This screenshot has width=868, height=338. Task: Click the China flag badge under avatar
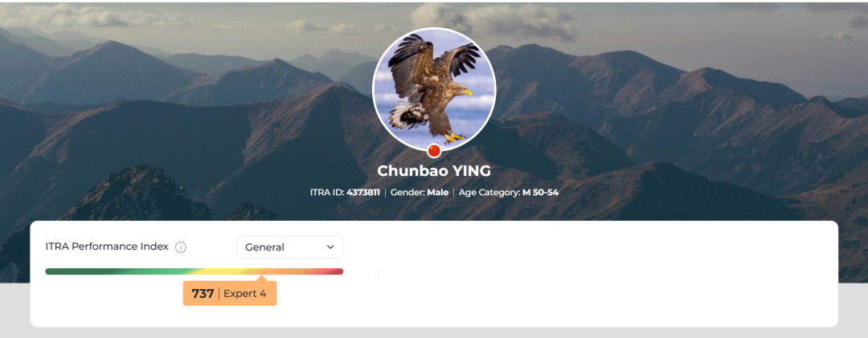pos(434,150)
